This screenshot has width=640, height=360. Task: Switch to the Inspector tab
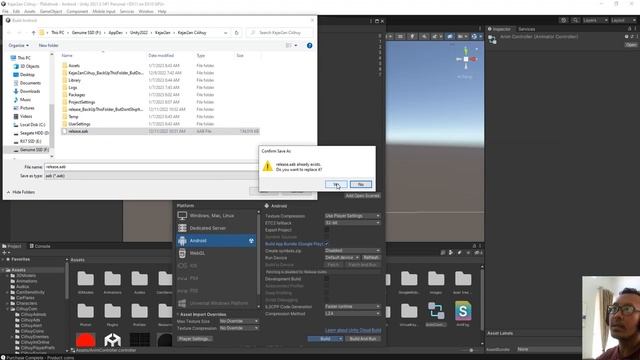click(499, 29)
